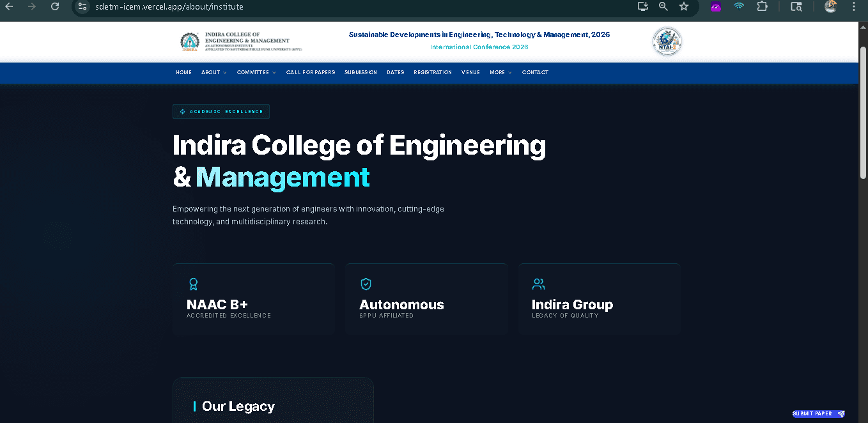Go back using the browser back arrow
Image resolution: width=868 pixels, height=423 pixels.
[x=9, y=6]
